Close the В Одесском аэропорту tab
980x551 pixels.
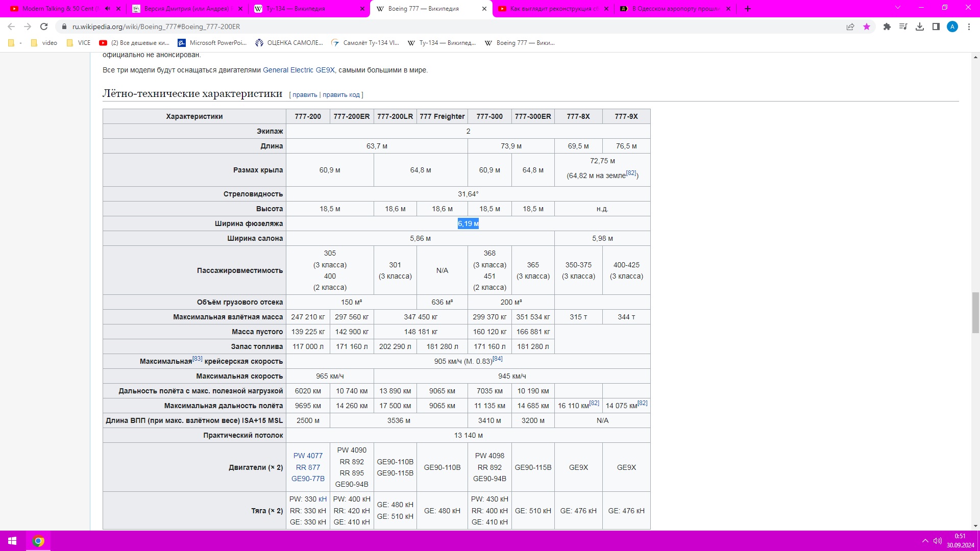(728, 9)
